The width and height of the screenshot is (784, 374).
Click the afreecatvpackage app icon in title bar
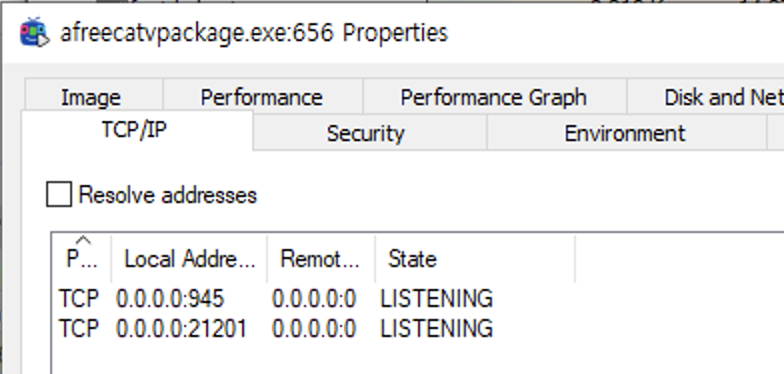34,32
